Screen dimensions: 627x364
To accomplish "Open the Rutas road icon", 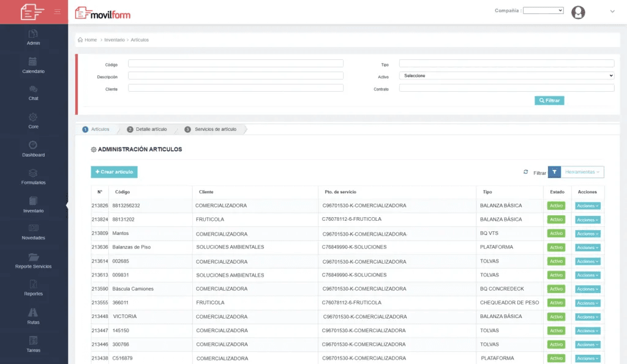I will click(33, 313).
